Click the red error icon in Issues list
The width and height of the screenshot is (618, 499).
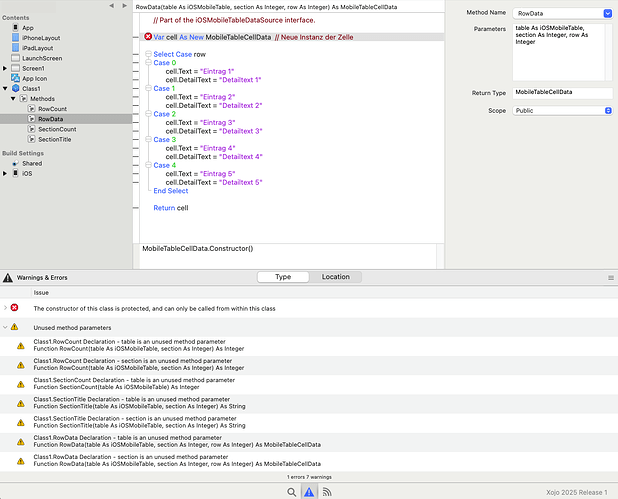click(x=15, y=307)
